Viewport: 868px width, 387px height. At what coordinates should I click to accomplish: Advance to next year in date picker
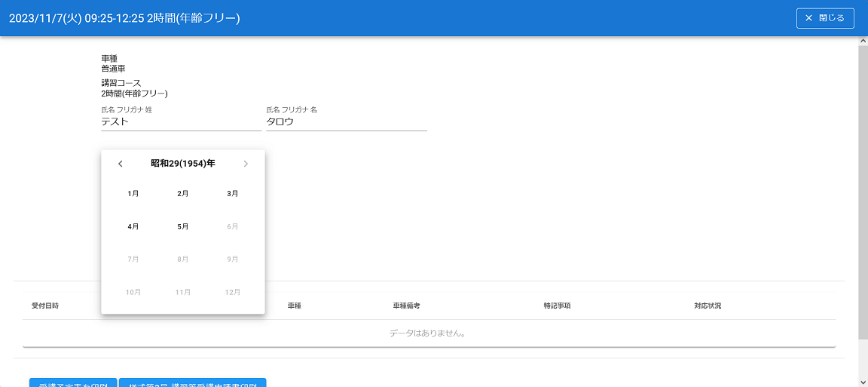[x=245, y=164]
